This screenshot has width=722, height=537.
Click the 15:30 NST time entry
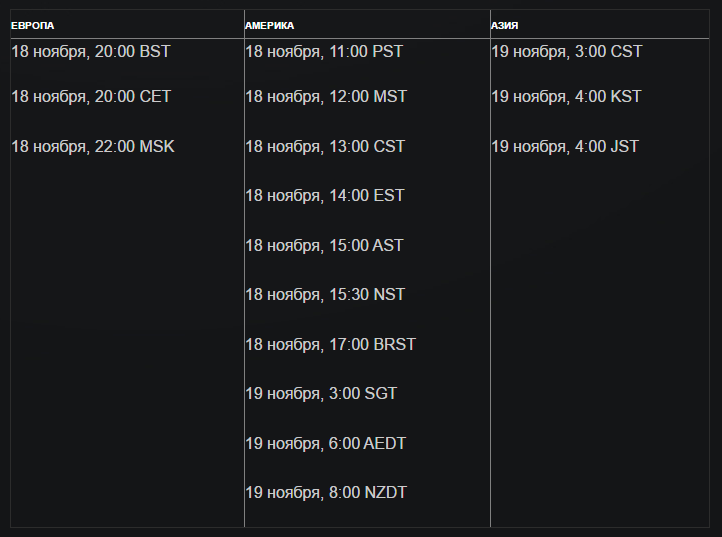[325, 295]
